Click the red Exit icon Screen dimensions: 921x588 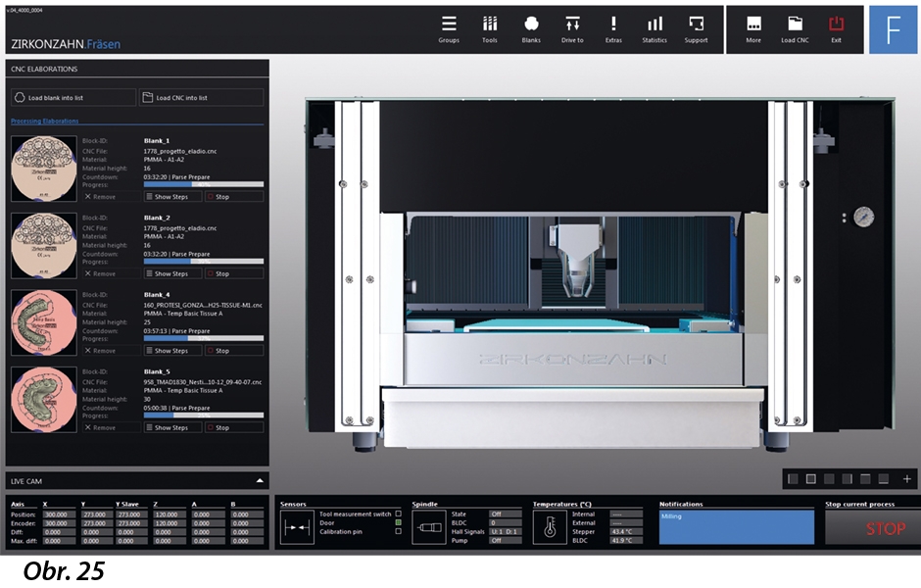coord(836,28)
